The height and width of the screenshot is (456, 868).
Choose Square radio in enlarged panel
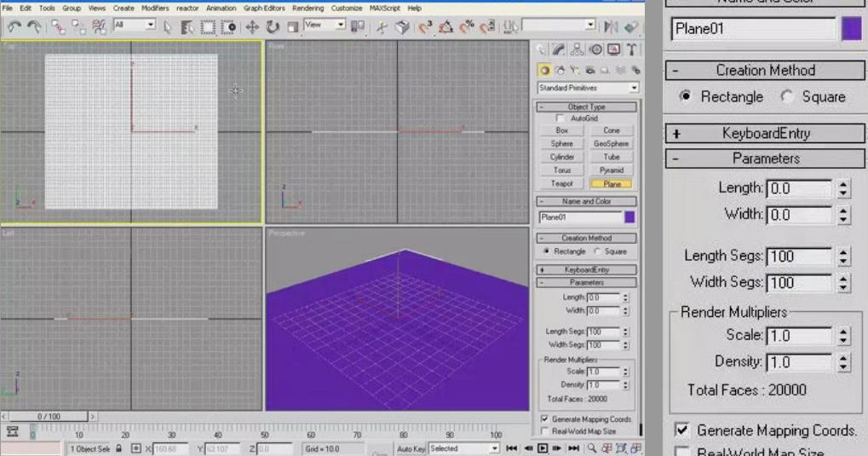[786, 96]
